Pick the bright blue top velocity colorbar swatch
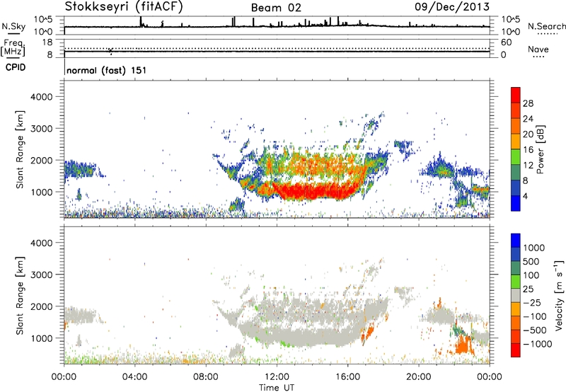Image resolution: width=566 pixels, height=392 pixels. (516, 241)
